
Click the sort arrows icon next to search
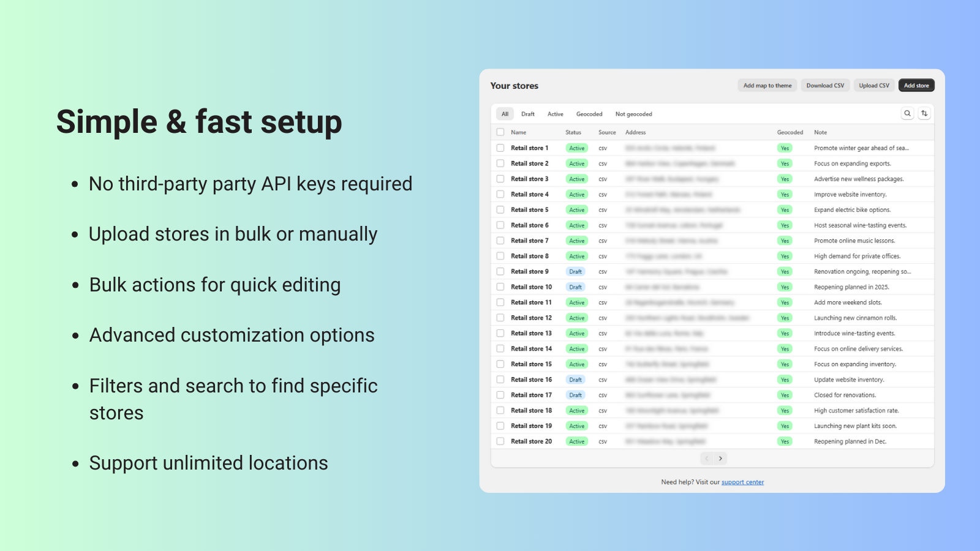pos(924,113)
